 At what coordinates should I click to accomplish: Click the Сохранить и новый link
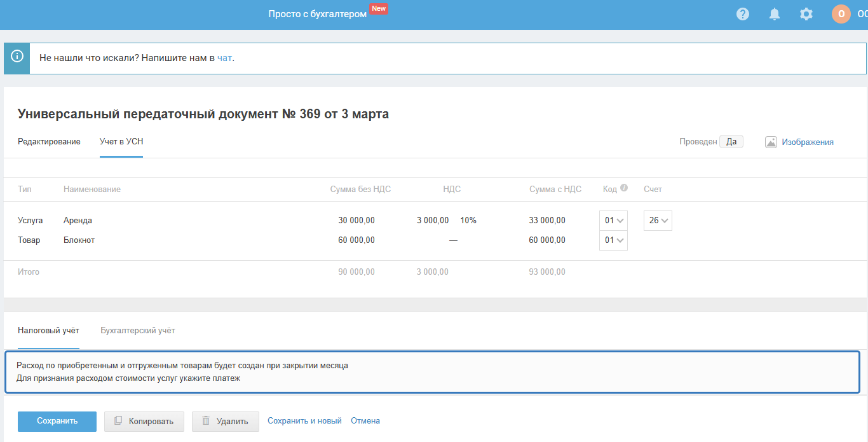pos(304,421)
